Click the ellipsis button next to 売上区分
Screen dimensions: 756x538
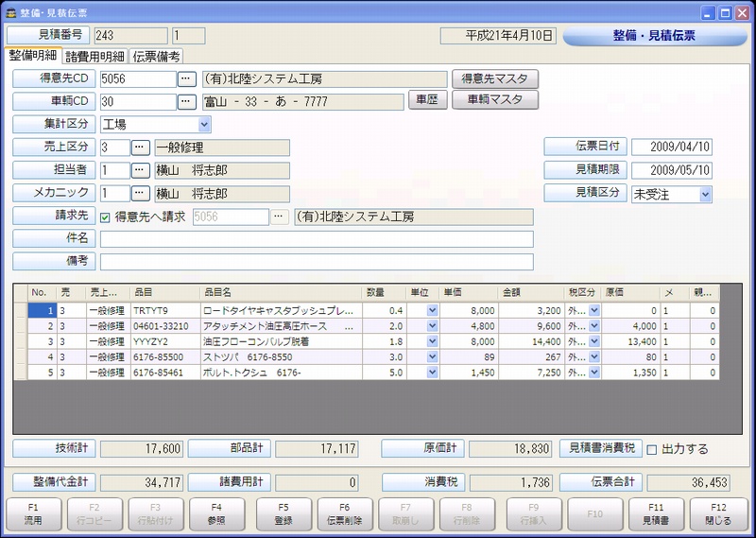click(x=141, y=148)
